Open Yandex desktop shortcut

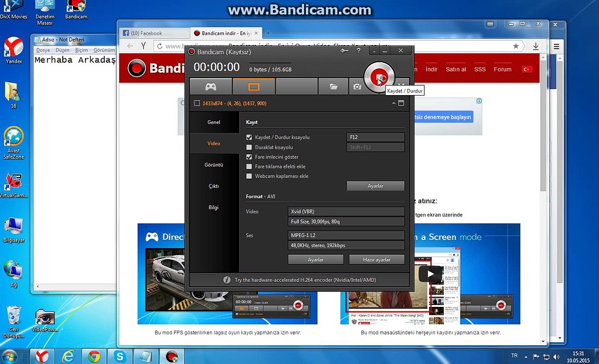coord(14,51)
